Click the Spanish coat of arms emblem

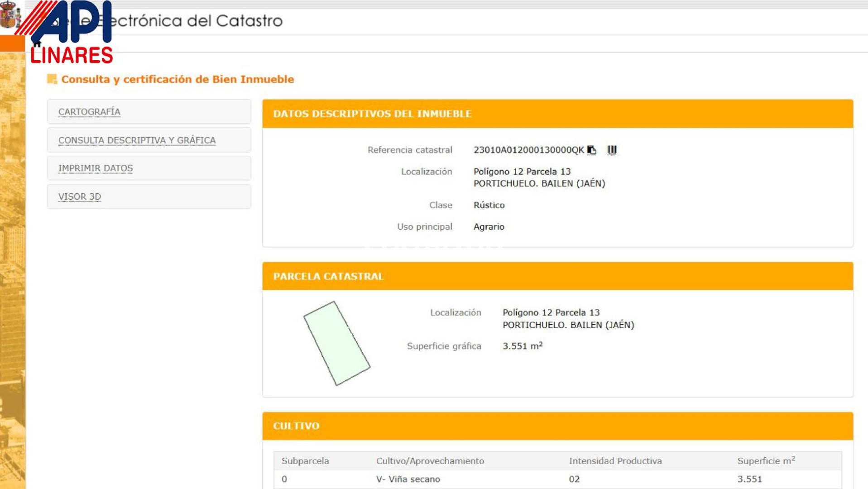point(9,16)
